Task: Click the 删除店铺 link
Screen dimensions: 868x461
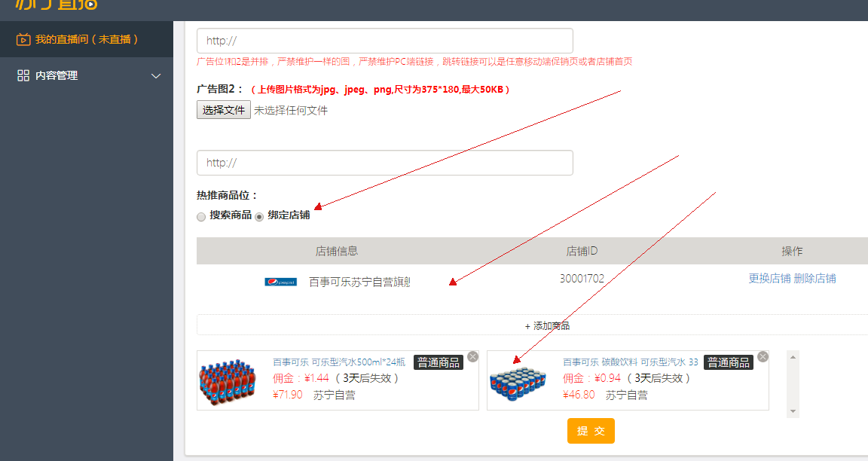Action: tap(815, 279)
